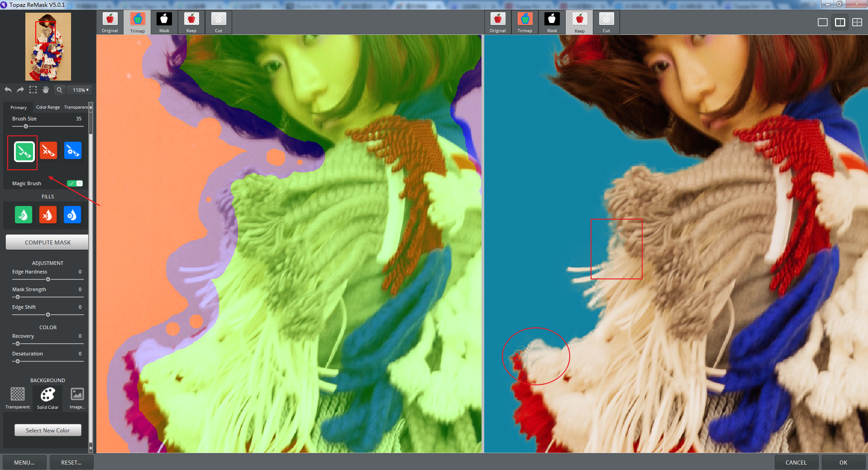Select the red Cut brush tool
The width and height of the screenshot is (868, 470).
tap(48, 151)
